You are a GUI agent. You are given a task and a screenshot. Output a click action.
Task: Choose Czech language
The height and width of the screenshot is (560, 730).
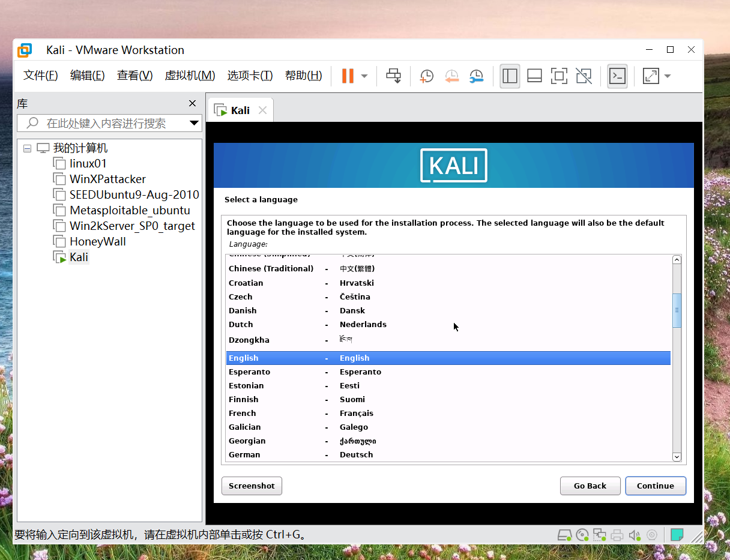click(x=448, y=297)
